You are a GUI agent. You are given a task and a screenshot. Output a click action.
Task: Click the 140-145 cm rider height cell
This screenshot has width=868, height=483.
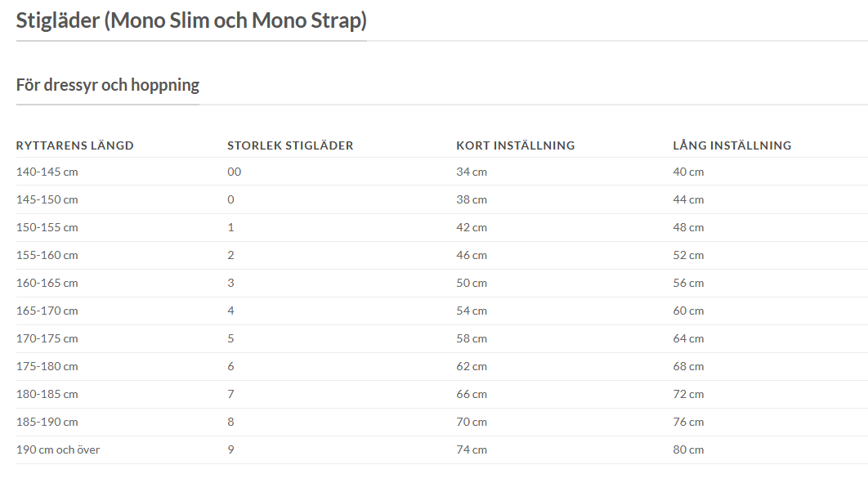(x=47, y=172)
